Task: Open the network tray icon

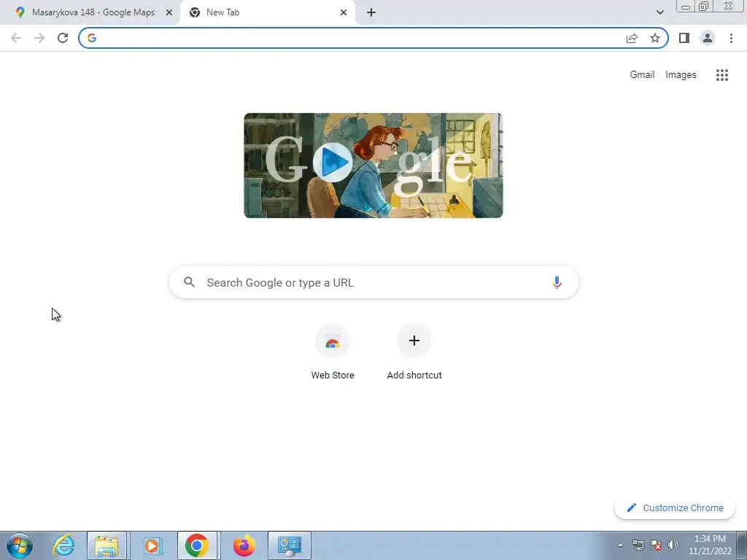Action: coord(638,545)
